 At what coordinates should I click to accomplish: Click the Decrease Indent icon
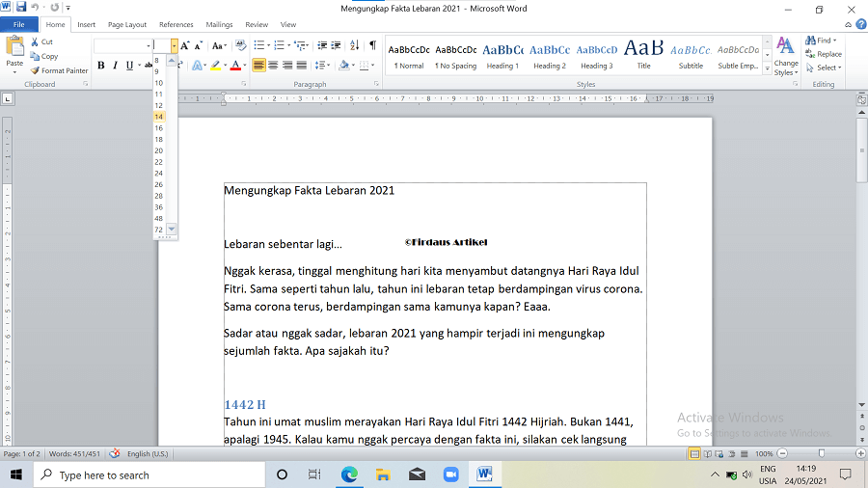[x=321, y=45]
